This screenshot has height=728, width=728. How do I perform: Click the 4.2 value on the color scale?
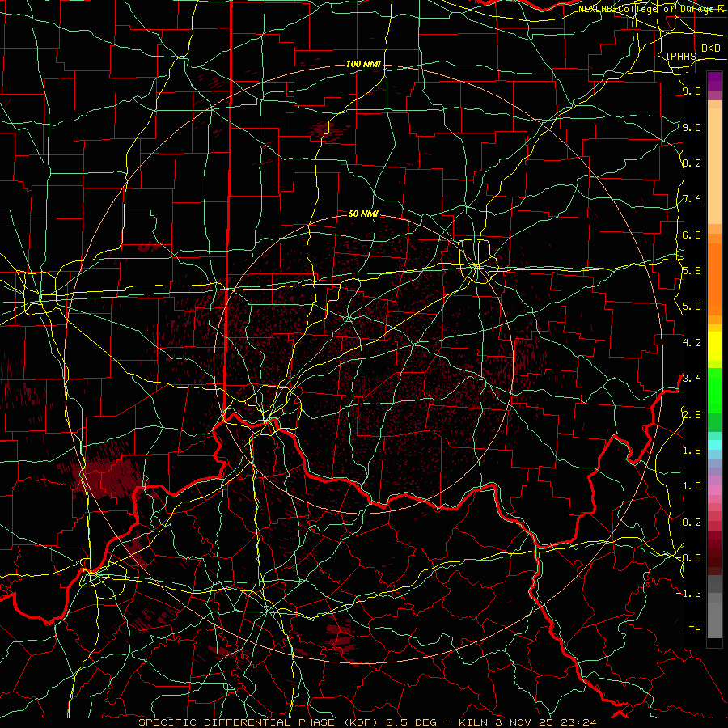click(x=692, y=343)
